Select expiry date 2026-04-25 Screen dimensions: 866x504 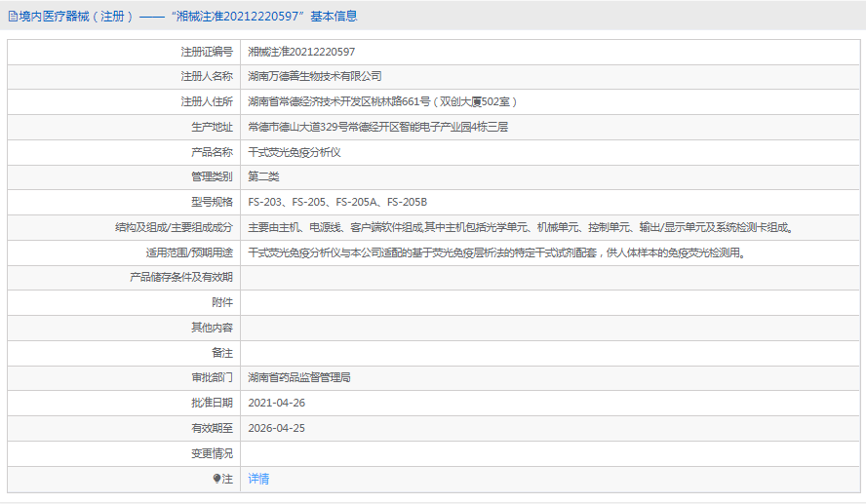277,428
